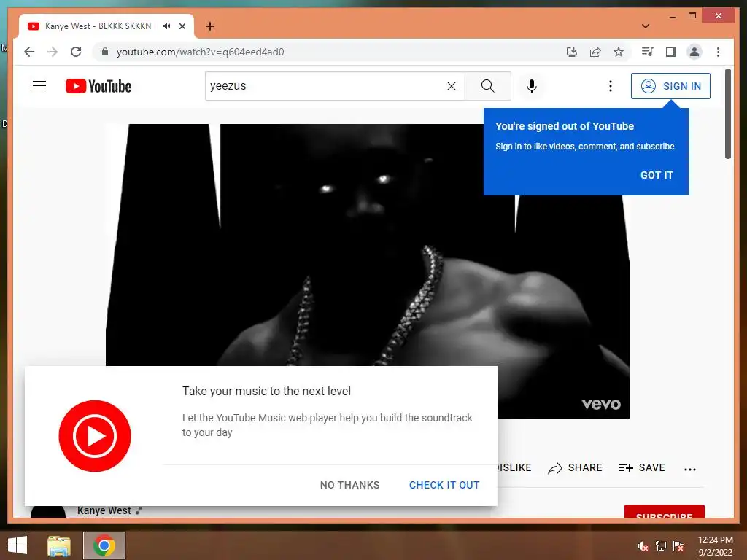Start voice search with microphone
The width and height of the screenshot is (747, 560).
click(532, 86)
